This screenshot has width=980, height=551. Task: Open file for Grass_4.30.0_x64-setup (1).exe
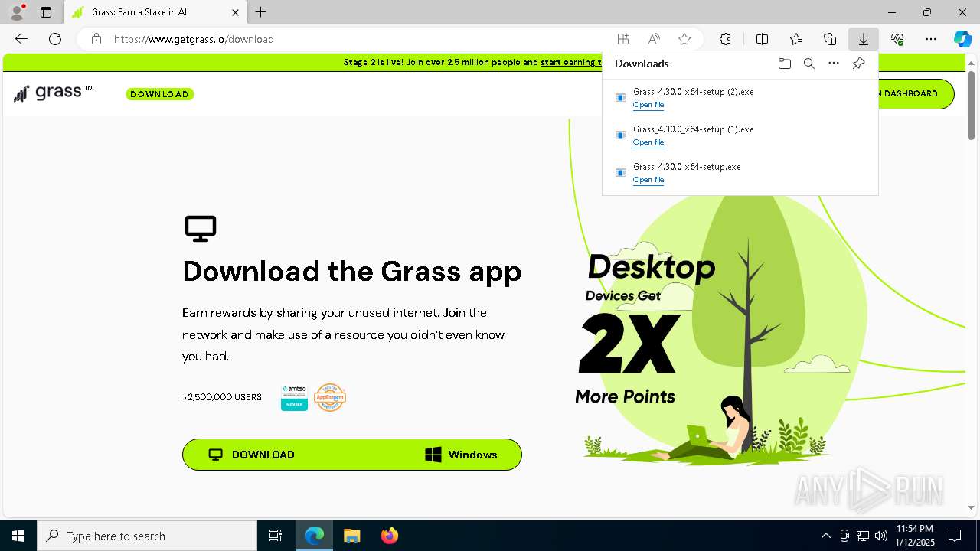(x=648, y=142)
